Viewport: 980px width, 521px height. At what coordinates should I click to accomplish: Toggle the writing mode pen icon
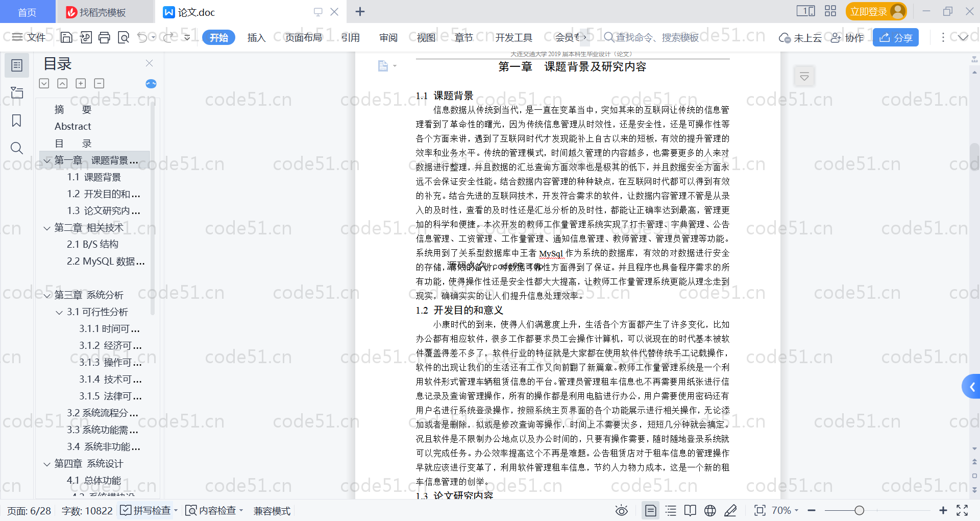click(x=730, y=510)
